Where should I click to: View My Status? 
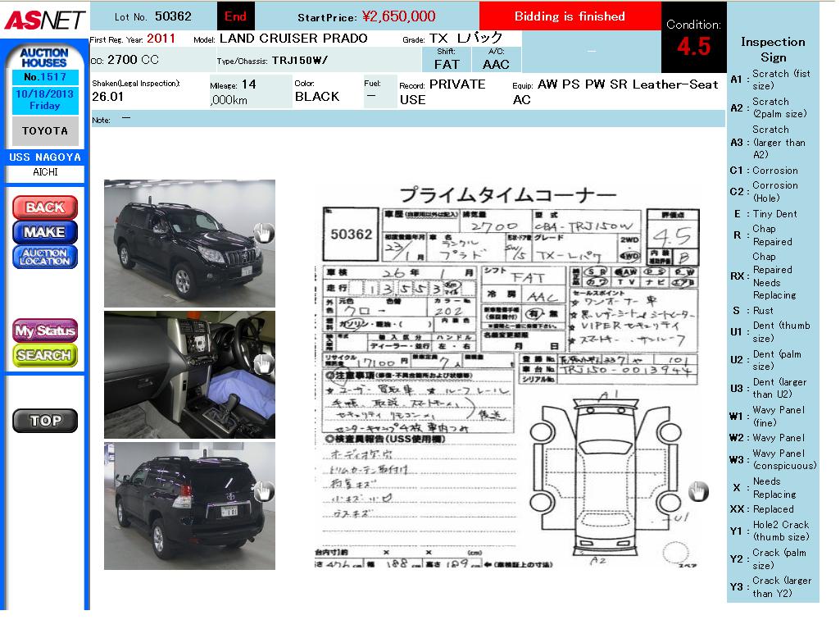pos(44,331)
